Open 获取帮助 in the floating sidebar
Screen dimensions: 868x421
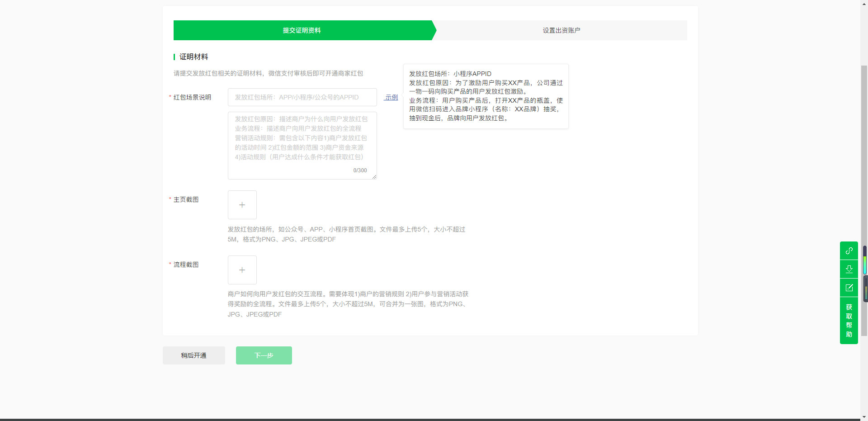pyautogui.click(x=849, y=321)
